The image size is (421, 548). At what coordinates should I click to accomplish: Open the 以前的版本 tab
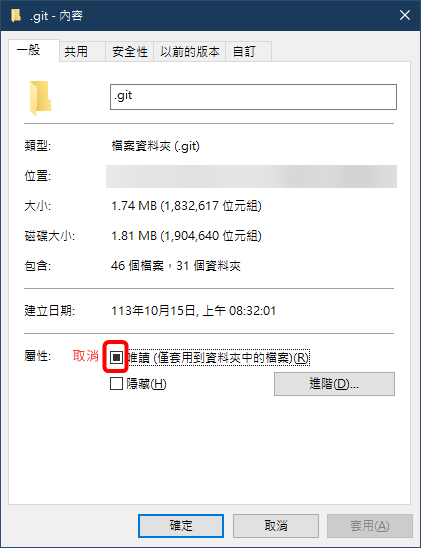coord(190,52)
